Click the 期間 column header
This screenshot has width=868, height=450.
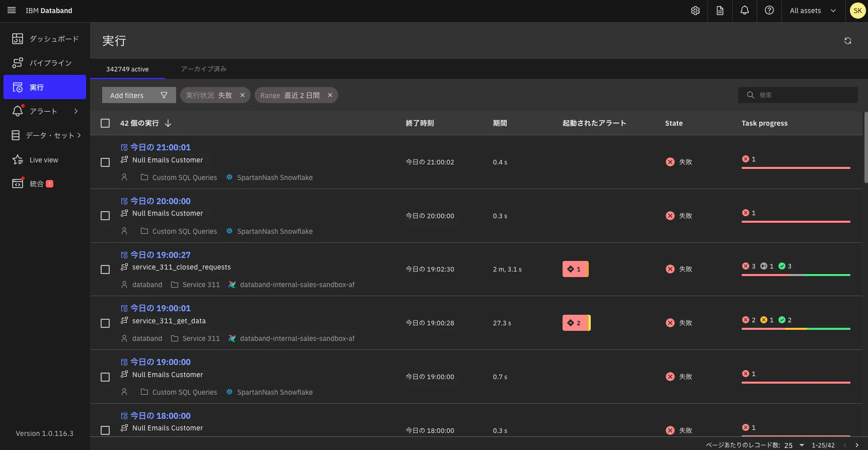pyautogui.click(x=500, y=123)
